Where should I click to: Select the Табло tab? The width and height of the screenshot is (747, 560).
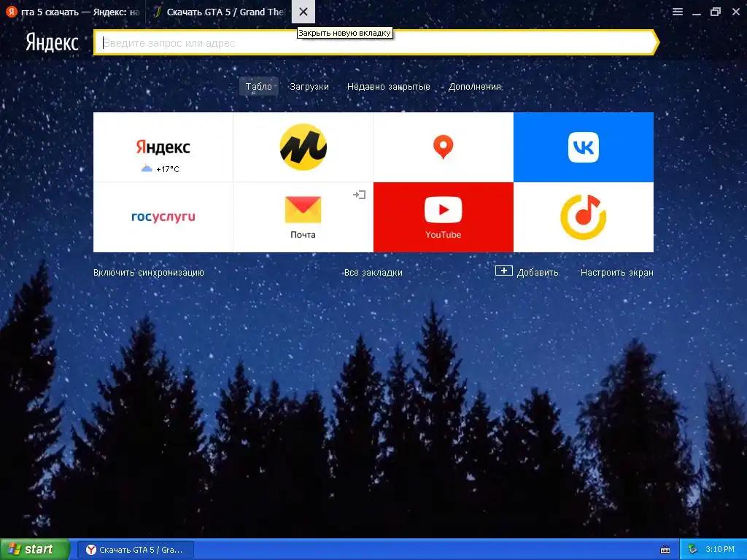(259, 87)
